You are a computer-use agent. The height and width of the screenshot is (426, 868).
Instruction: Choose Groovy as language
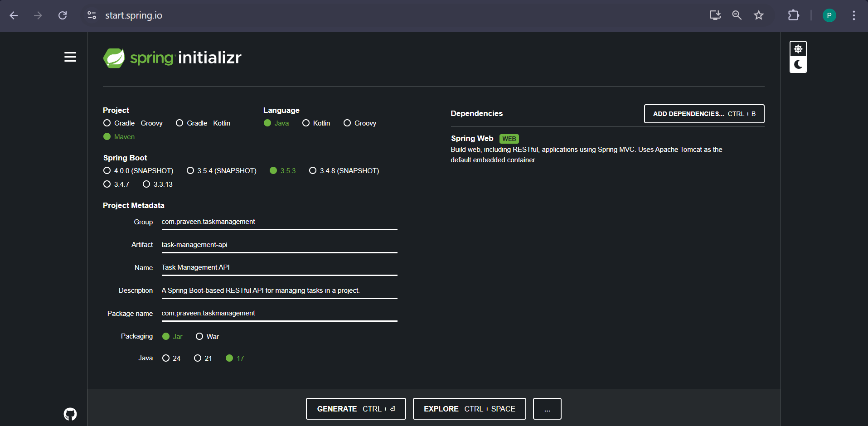click(x=360, y=123)
